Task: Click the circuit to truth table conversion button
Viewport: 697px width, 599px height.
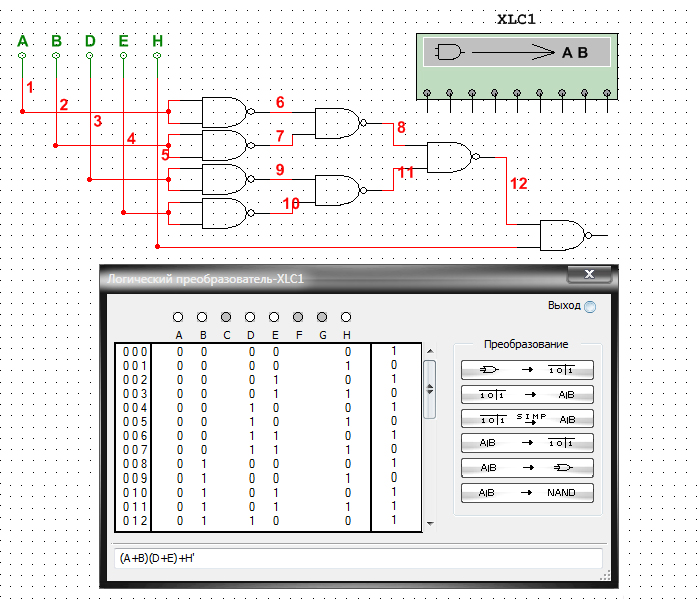Action: tap(527, 370)
